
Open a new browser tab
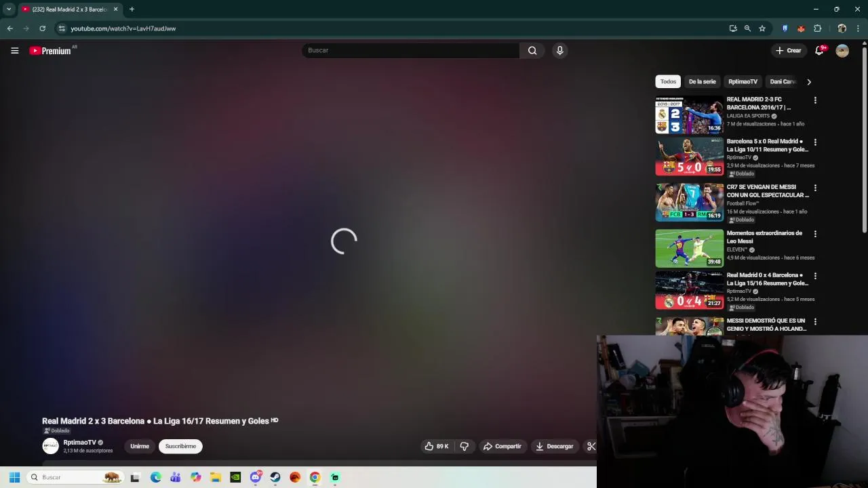(x=132, y=9)
